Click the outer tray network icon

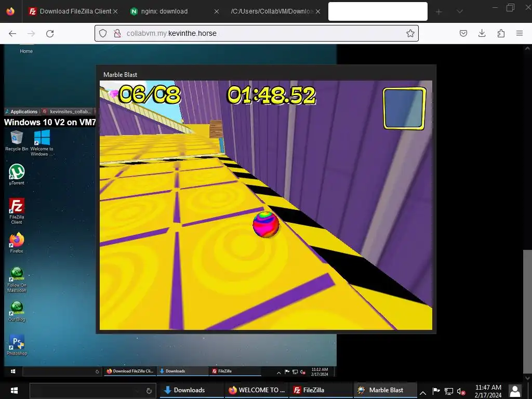pyautogui.click(x=448, y=391)
